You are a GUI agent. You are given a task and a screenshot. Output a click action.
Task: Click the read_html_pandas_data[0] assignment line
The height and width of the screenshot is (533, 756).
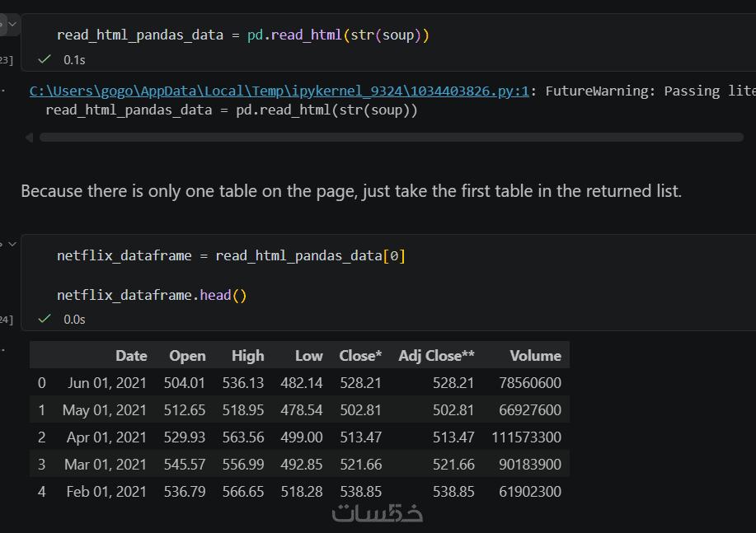coord(231,256)
